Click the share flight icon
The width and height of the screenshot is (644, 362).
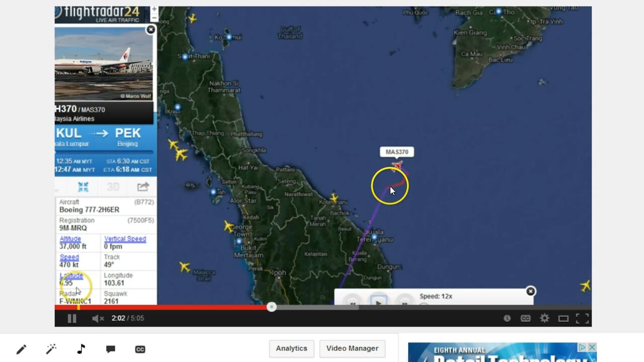click(x=143, y=187)
